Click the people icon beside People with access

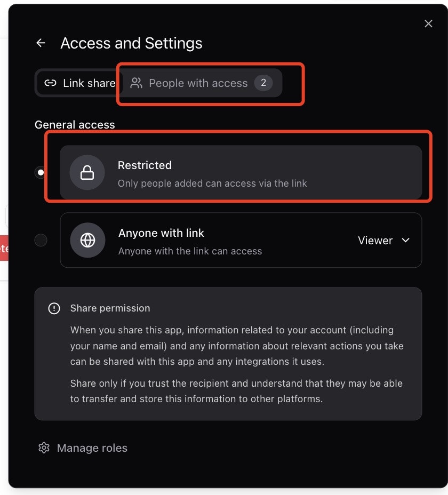tap(136, 83)
